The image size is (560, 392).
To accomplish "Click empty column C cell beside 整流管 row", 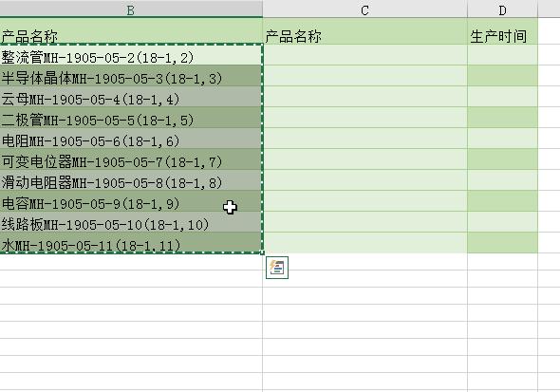I will click(x=364, y=55).
